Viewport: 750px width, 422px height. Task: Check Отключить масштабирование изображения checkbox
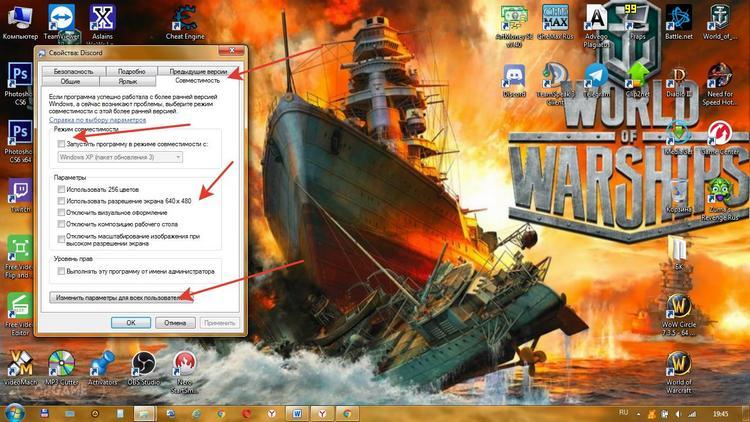pos(61,239)
